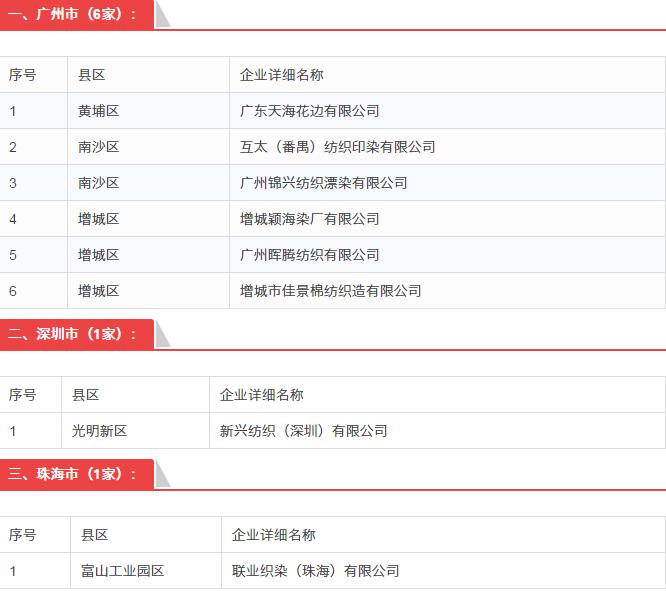Click 序号 column header in Zhuhai table
The height and width of the screenshot is (591, 666).
[23, 535]
